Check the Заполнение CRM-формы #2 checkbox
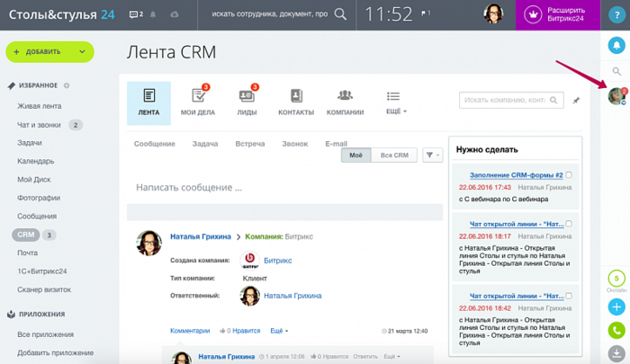 pos(569,175)
